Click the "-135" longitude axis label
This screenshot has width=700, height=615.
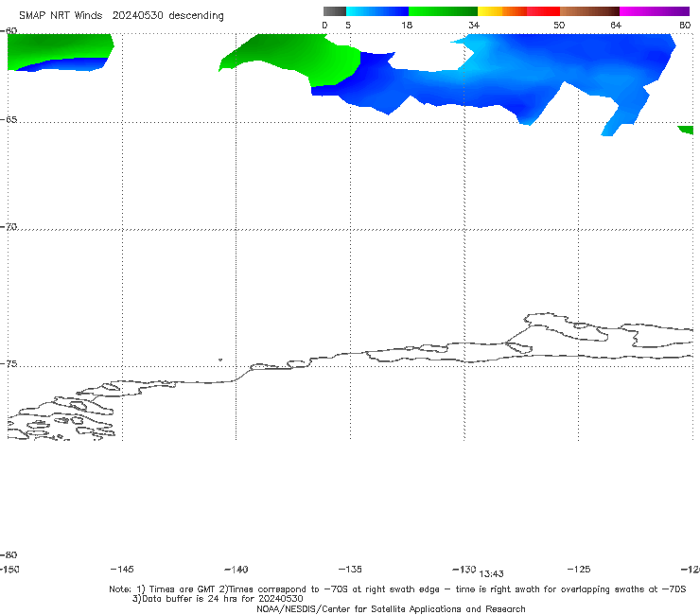point(350,570)
